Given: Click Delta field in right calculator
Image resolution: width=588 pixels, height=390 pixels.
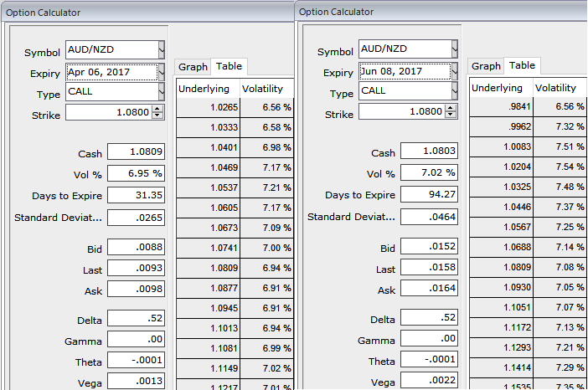Looking at the screenshot, I should (x=430, y=318).
